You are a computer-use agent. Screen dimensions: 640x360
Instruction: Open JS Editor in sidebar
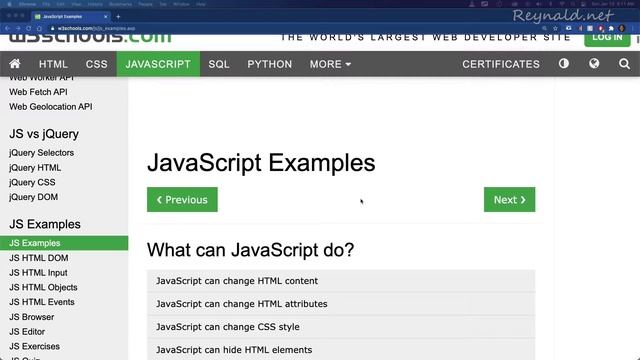point(27,331)
